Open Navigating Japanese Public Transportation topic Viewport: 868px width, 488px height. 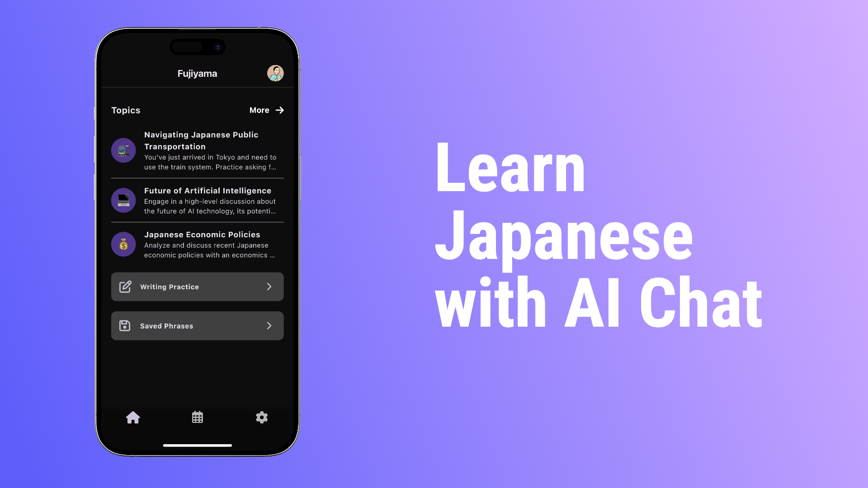pos(197,150)
